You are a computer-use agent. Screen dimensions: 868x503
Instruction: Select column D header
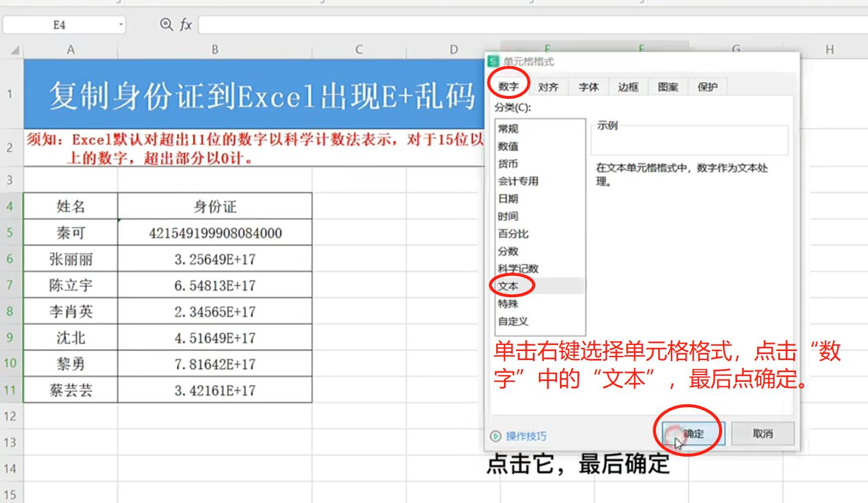[453, 50]
